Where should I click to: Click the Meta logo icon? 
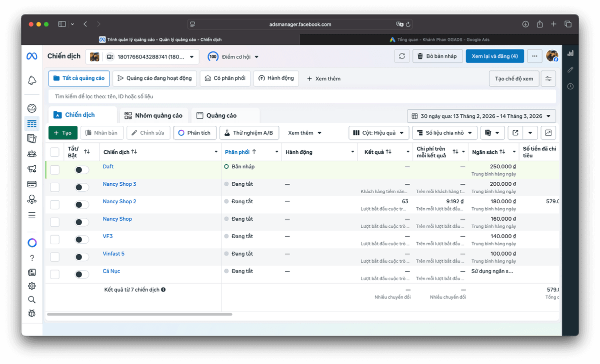(x=31, y=56)
